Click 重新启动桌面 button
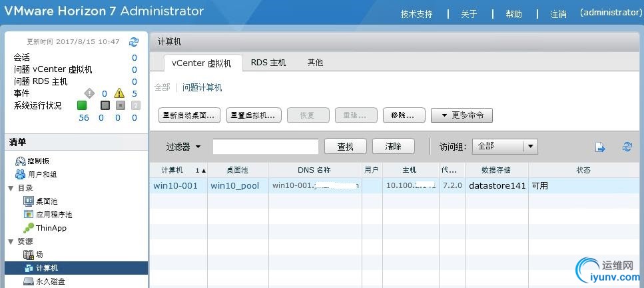Image resolution: width=644 pixels, height=288 pixels. click(189, 115)
